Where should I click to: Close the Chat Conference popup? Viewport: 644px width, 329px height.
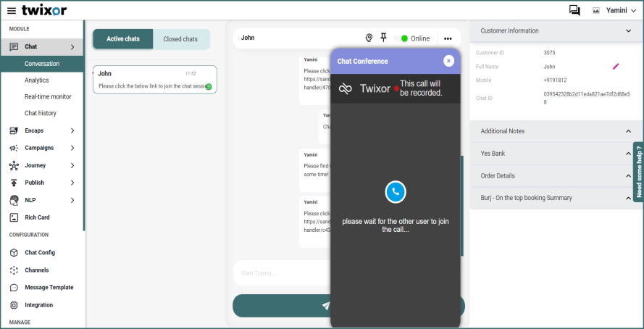[x=448, y=61]
